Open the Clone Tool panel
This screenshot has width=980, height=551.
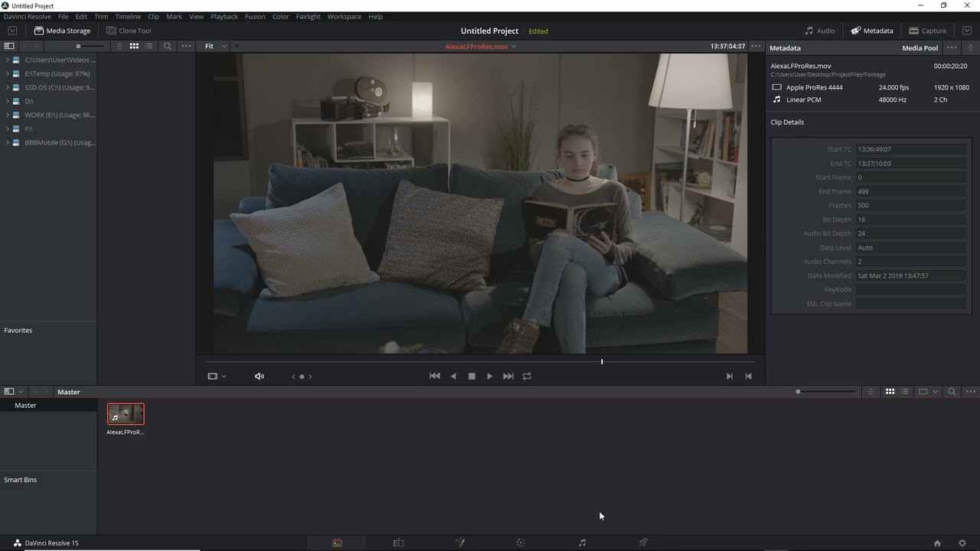[129, 31]
